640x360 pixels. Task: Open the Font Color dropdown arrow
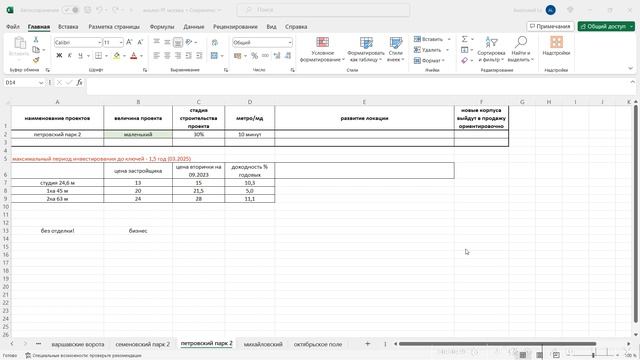[x=141, y=56]
